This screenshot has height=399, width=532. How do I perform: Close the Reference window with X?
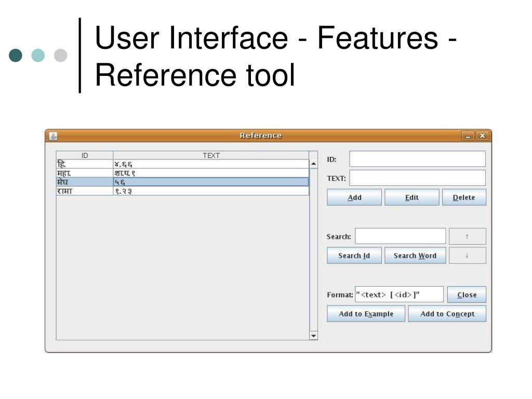[482, 136]
